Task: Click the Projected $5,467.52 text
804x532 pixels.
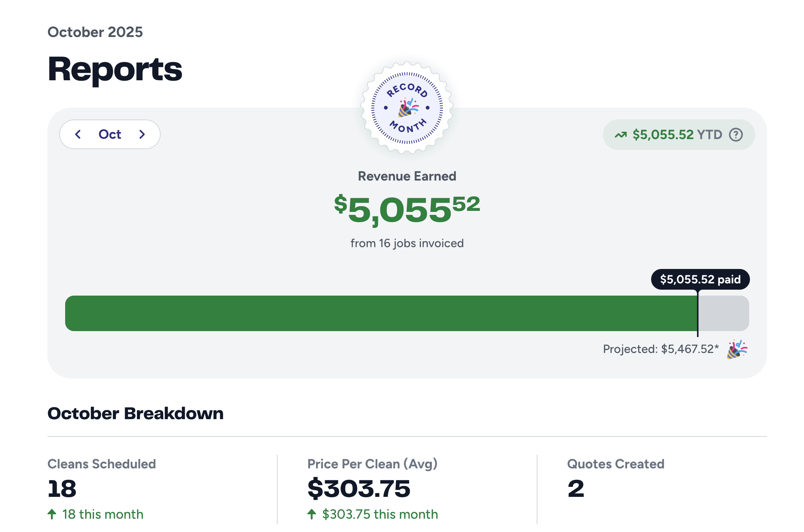Action: (x=661, y=349)
